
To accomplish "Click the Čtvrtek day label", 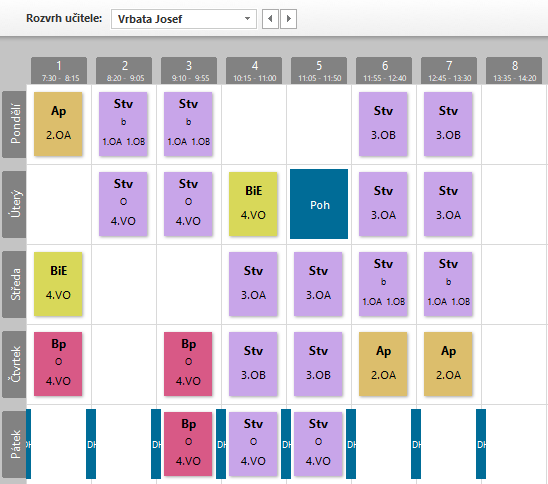I will pyautogui.click(x=14, y=364).
